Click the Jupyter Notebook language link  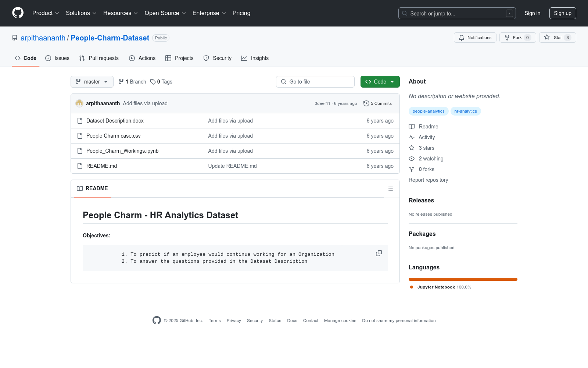(441, 287)
